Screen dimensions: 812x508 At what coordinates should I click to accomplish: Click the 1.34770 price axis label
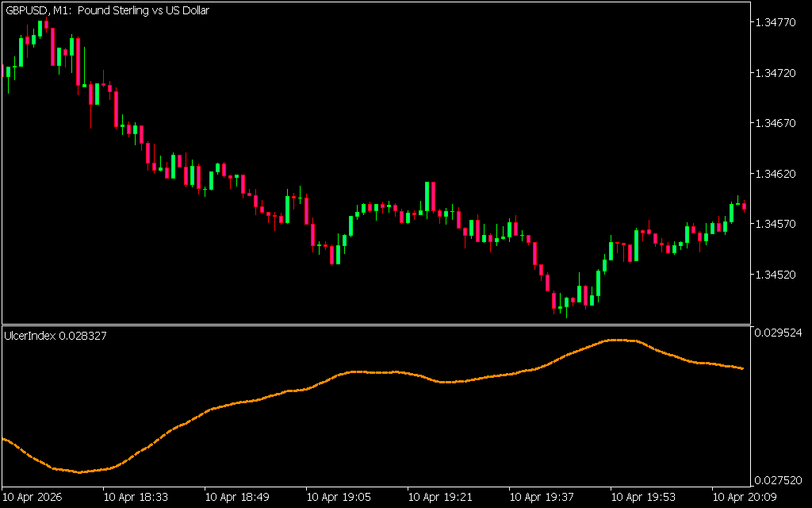click(778, 23)
